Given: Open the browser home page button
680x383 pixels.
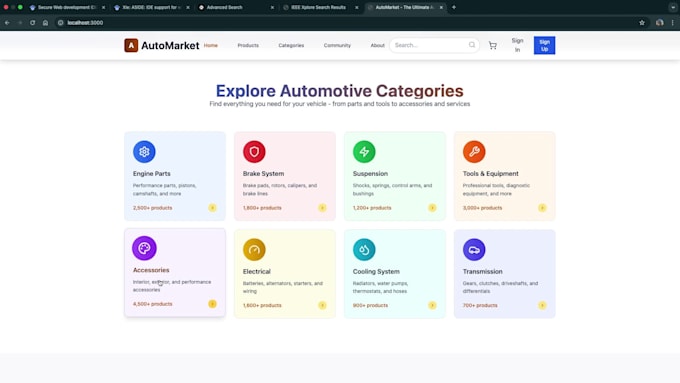Looking at the screenshot, I should [45, 23].
